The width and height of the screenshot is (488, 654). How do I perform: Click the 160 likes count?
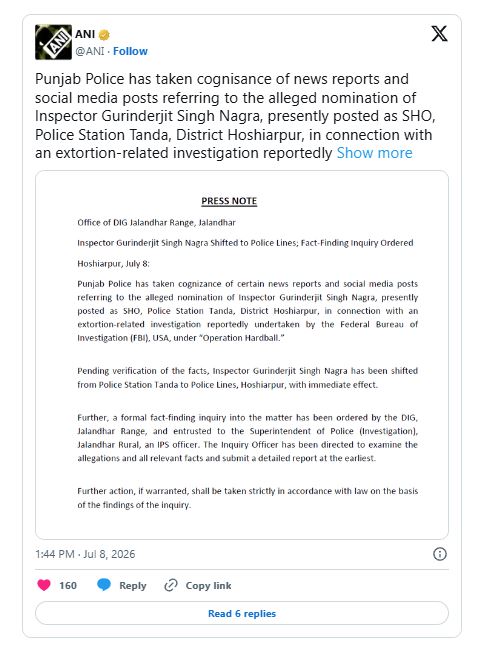(68, 586)
